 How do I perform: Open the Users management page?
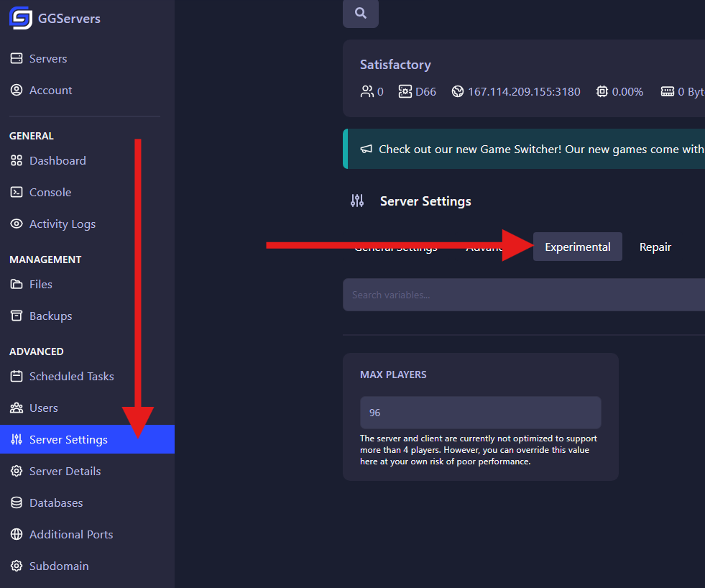point(43,408)
